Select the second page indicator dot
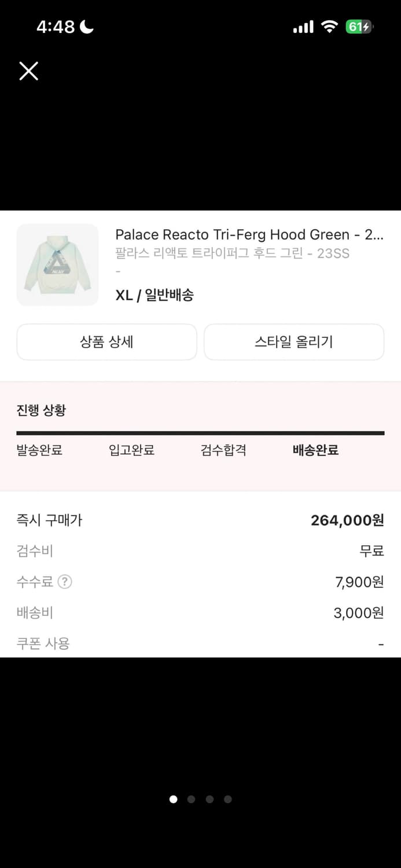Viewport: 401px width, 868px height. point(191,799)
